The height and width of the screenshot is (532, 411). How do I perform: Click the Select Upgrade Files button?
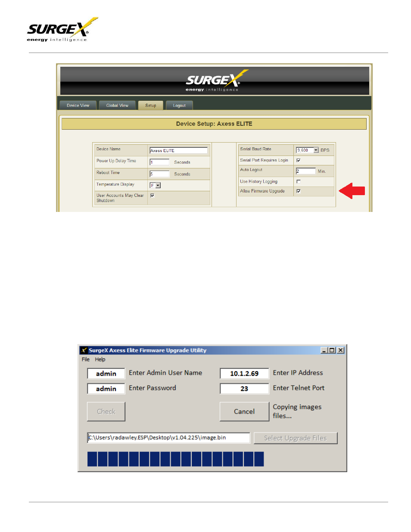tap(296, 438)
